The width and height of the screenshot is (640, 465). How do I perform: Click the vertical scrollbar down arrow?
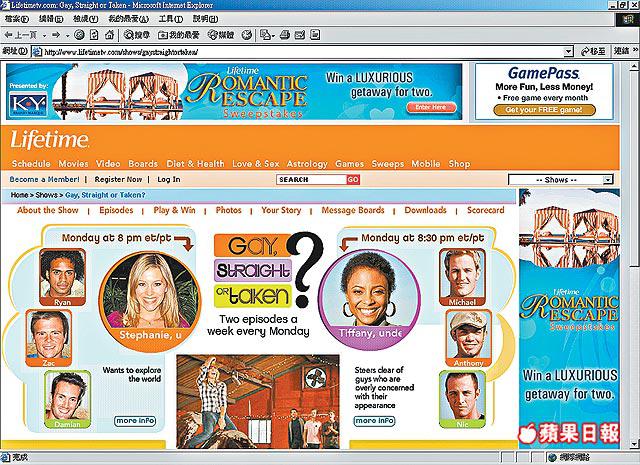tap(634, 445)
